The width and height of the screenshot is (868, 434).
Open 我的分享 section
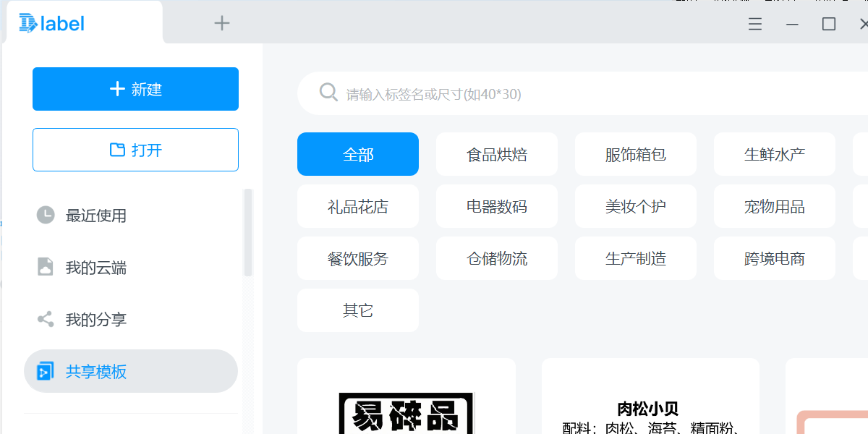click(x=131, y=319)
